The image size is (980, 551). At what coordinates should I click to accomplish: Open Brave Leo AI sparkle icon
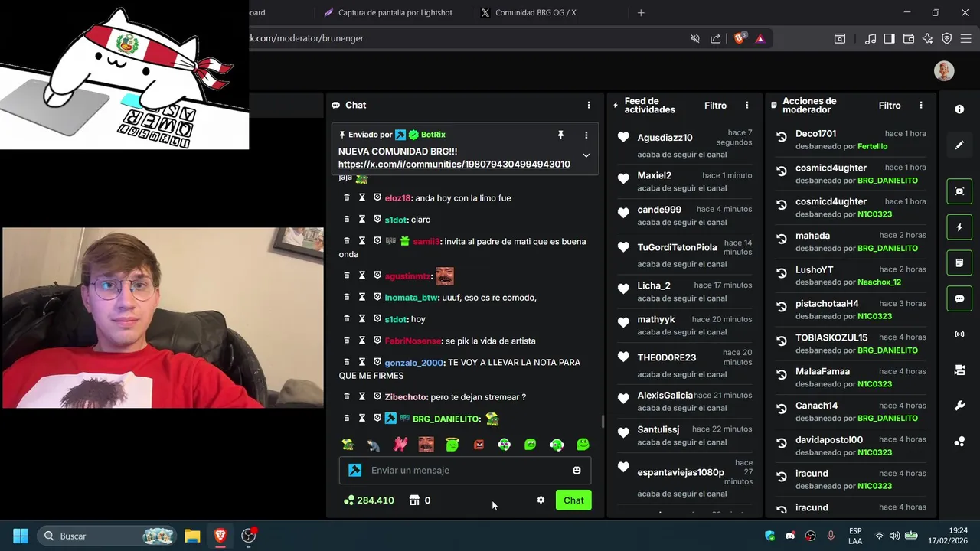[x=927, y=38]
